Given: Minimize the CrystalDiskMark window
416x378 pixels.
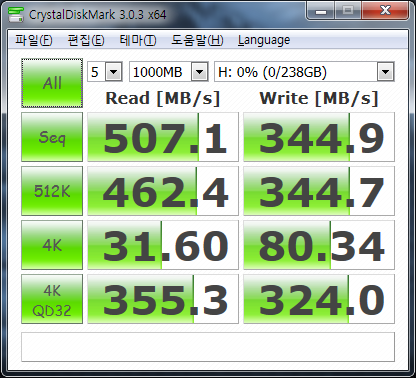Looking at the screenshot, I should [x=321, y=11].
